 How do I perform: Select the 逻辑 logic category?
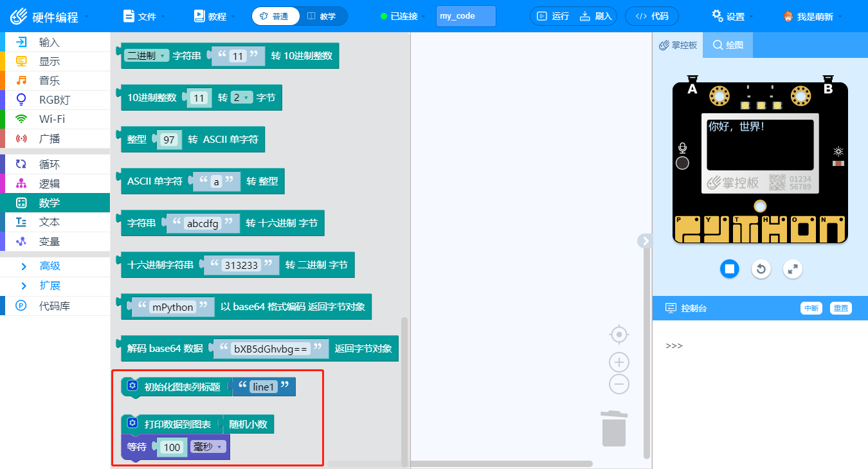tap(55, 184)
